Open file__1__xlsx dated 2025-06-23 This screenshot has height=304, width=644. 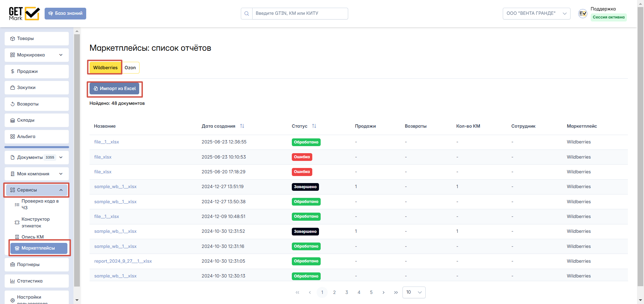tap(107, 142)
